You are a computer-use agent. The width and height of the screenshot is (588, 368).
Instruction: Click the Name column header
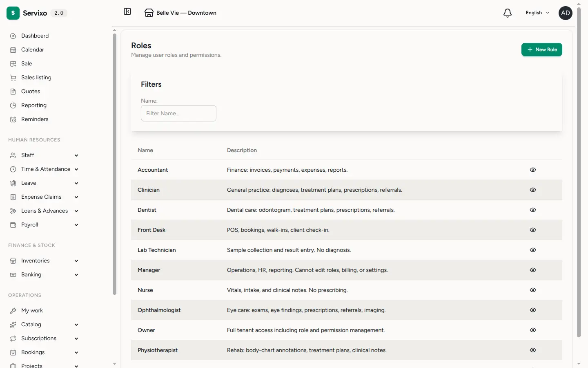pyautogui.click(x=145, y=150)
